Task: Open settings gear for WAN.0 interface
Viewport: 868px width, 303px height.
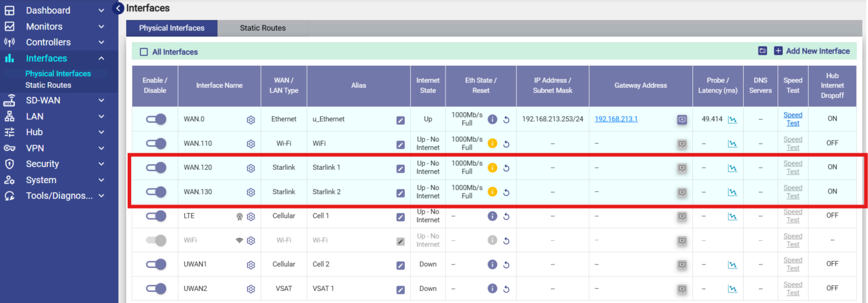Action: pyautogui.click(x=250, y=120)
